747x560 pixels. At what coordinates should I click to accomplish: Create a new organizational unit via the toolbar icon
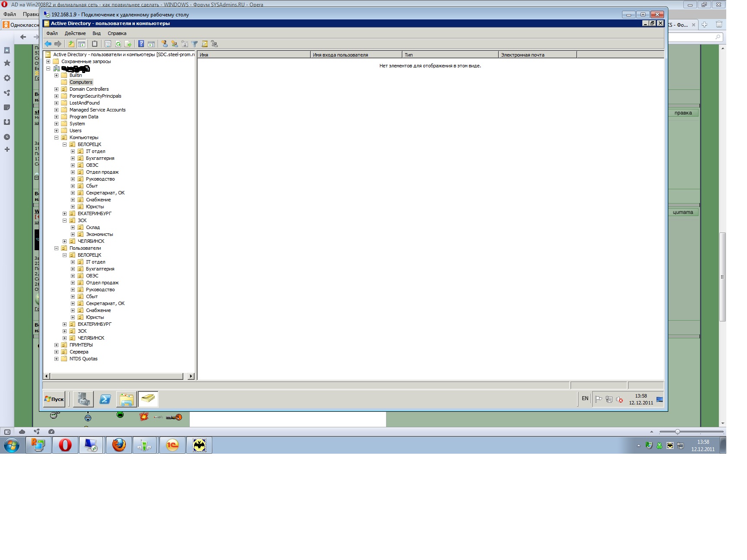[185, 44]
